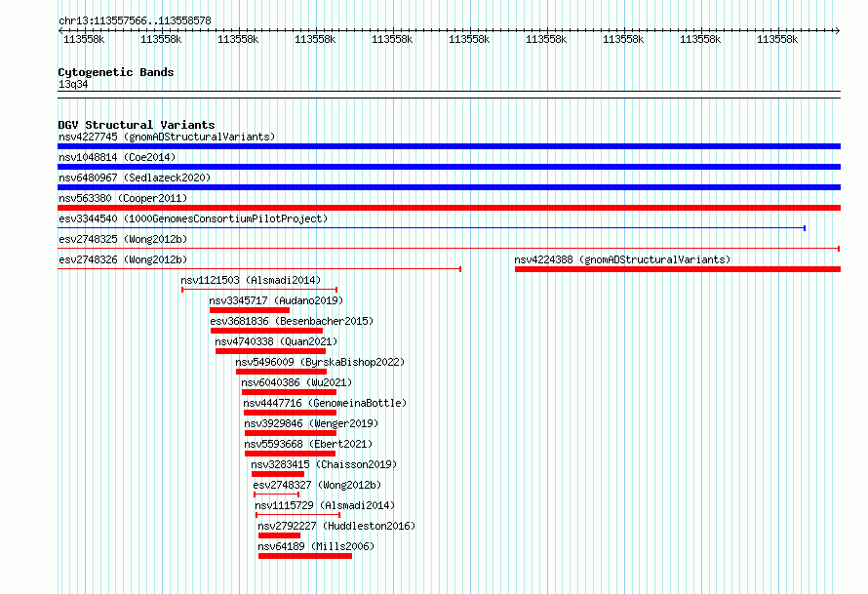Click the red bar under nsv5496009
Screen dimensions: 868x594
tap(281, 372)
